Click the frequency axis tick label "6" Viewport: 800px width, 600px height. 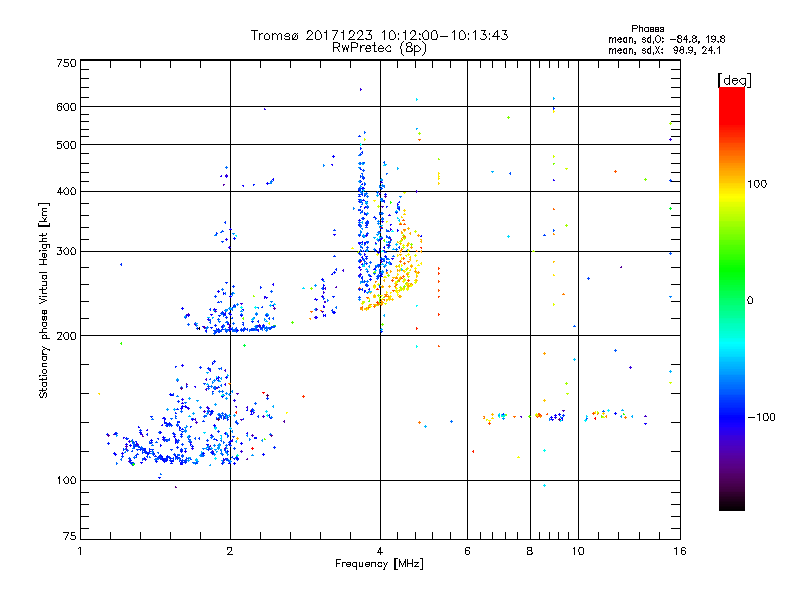tap(467, 551)
